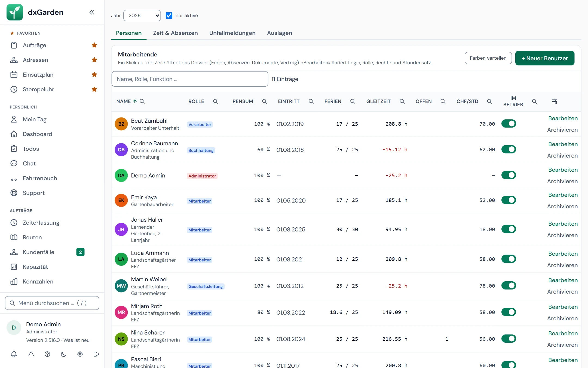588x368 pixels.
Task: Open the Jahr 2026 dropdown
Action: point(142,16)
